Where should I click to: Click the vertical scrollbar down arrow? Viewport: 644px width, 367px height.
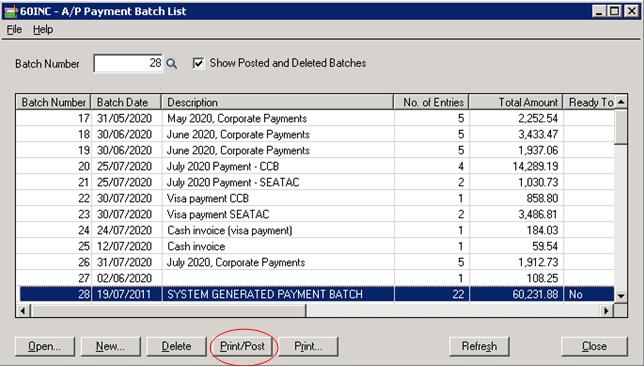(621, 296)
